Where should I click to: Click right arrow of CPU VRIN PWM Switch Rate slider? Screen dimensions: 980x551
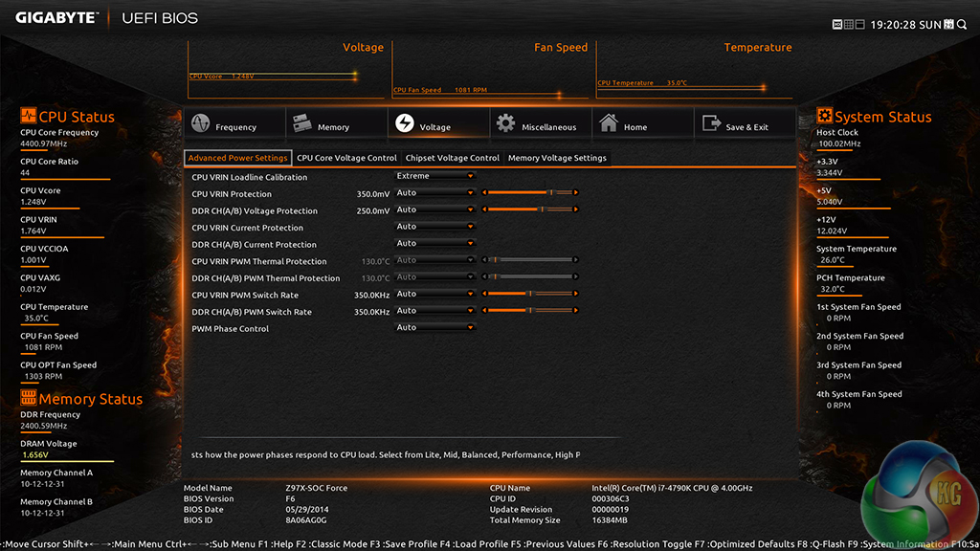[x=576, y=295]
